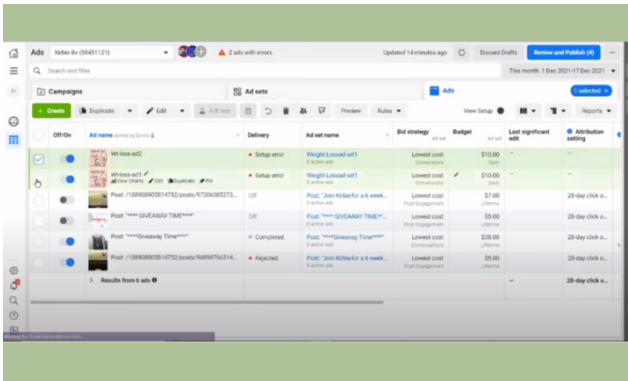Uncheck the Wt-loss-ad2 row checkbox
The image size is (628, 381).
pos(38,159)
